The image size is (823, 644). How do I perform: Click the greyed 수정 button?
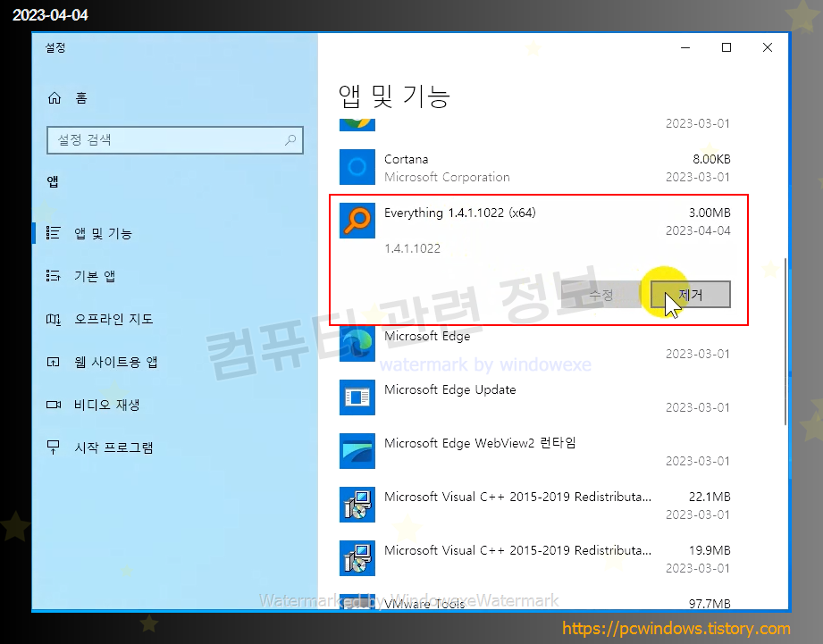coord(601,294)
